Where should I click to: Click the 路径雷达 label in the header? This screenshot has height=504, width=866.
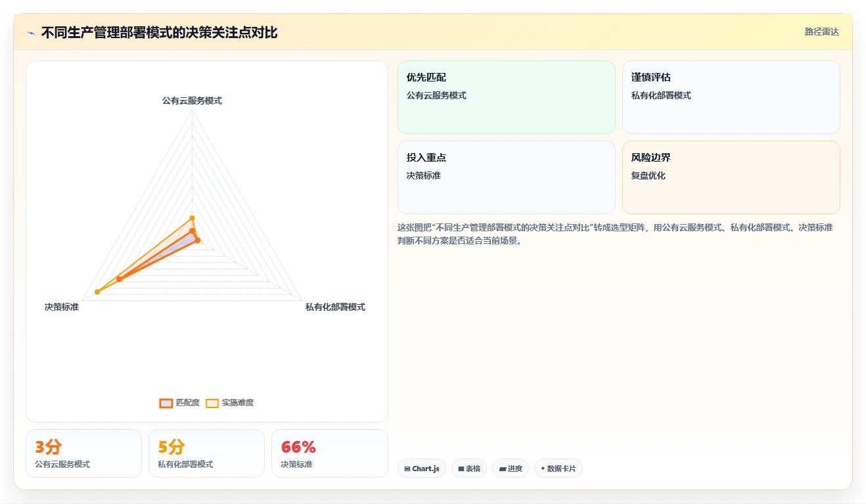822,32
